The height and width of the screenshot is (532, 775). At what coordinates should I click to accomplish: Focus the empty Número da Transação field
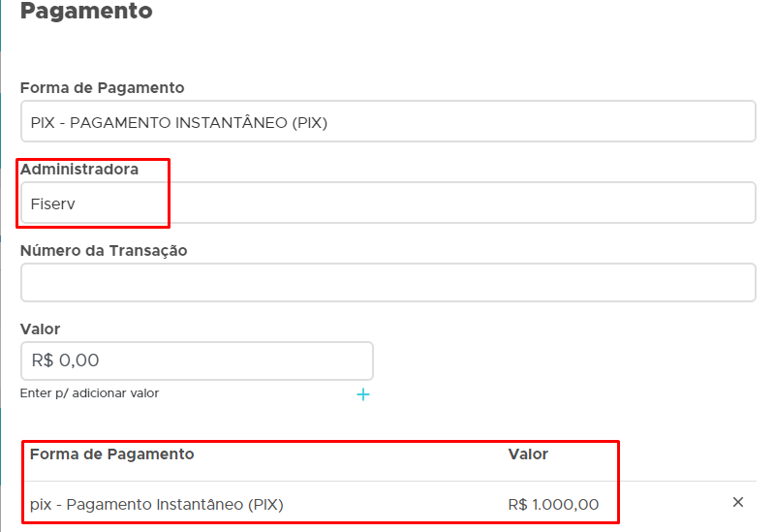[x=387, y=283]
